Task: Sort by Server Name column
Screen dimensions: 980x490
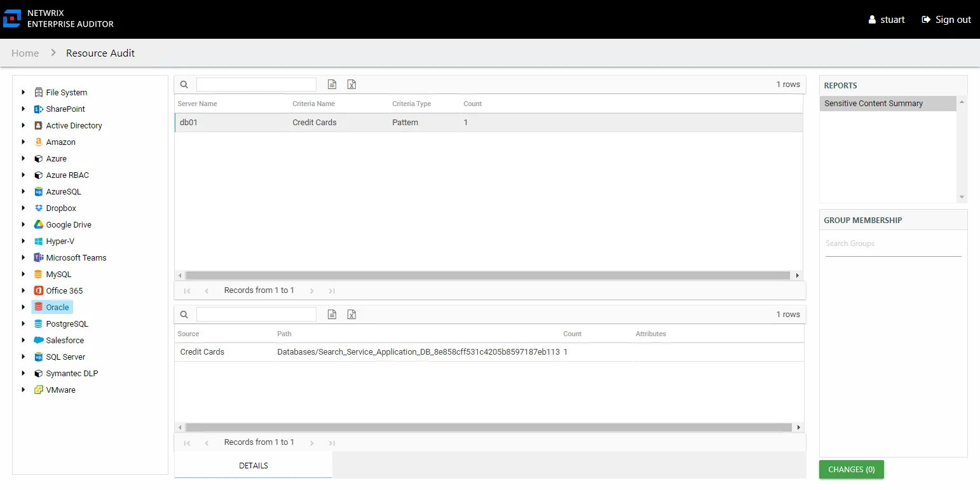Action: click(x=197, y=104)
